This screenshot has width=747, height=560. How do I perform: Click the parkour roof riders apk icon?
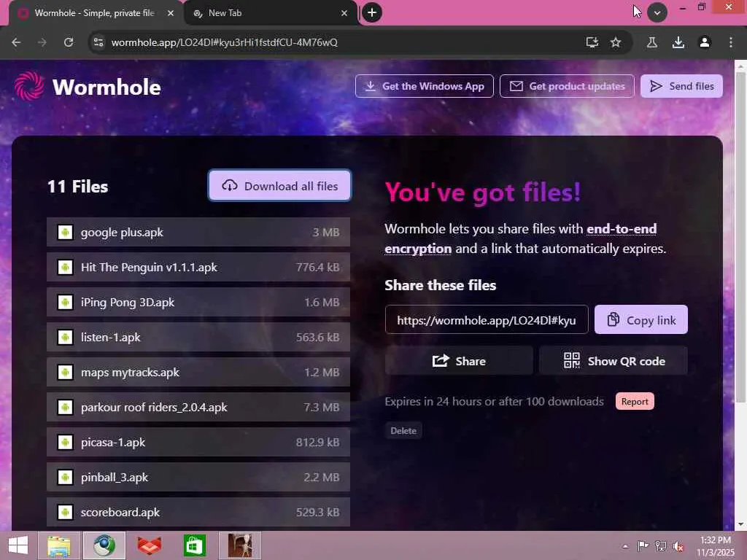pyautogui.click(x=65, y=407)
